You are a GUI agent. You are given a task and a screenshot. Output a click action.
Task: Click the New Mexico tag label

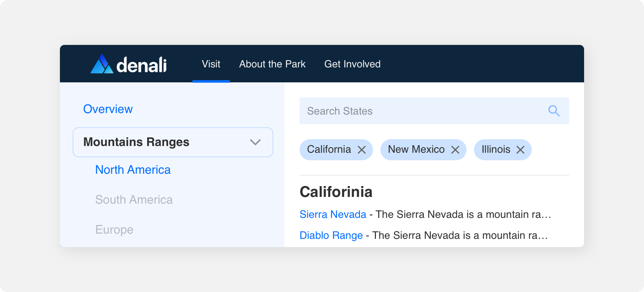pos(416,149)
